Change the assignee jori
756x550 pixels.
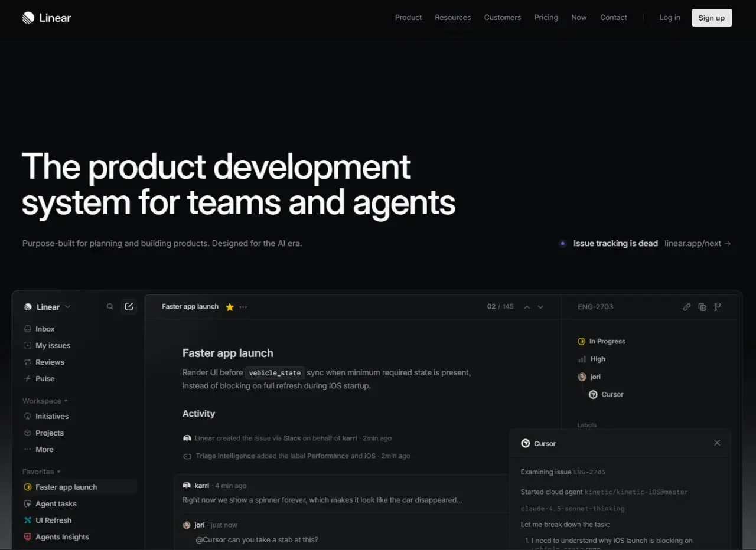tap(589, 377)
